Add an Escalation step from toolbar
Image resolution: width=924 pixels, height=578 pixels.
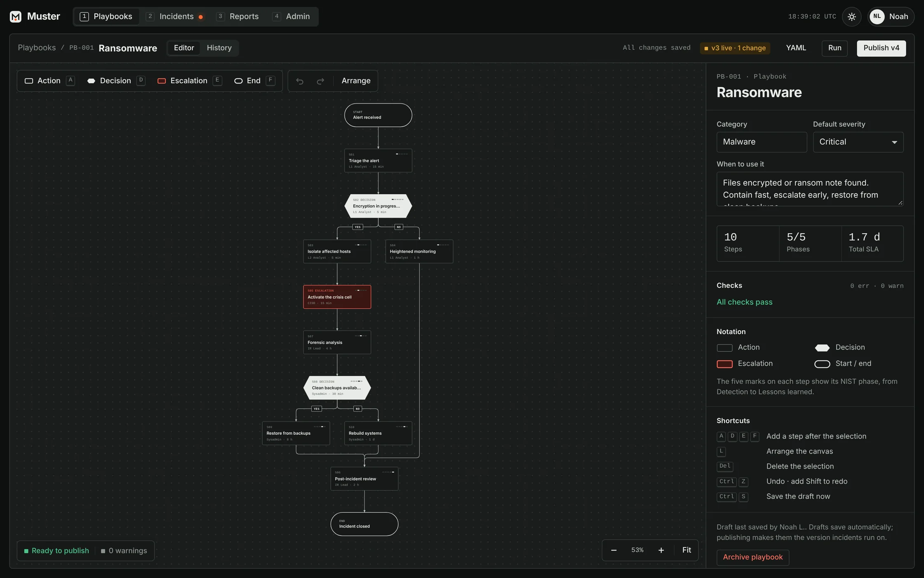click(190, 81)
